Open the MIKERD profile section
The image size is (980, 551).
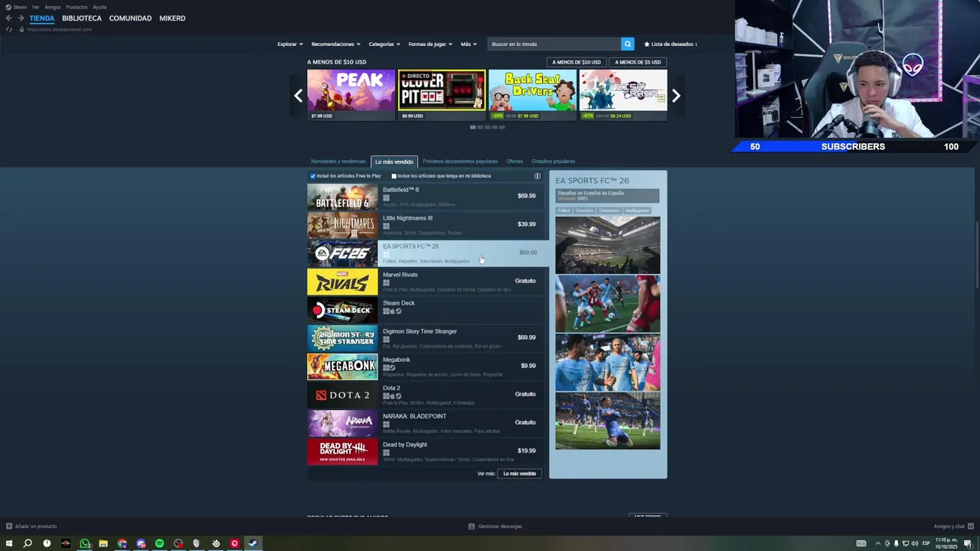click(172, 18)
